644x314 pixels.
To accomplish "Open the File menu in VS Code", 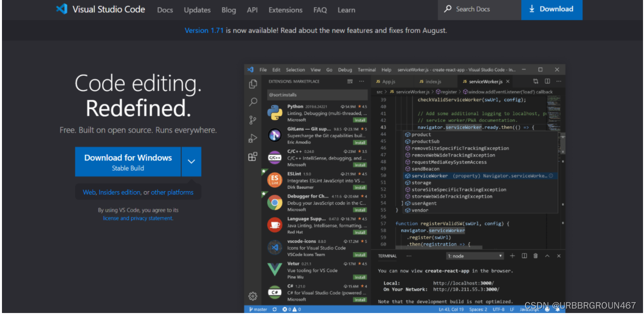I will (263, 70).
